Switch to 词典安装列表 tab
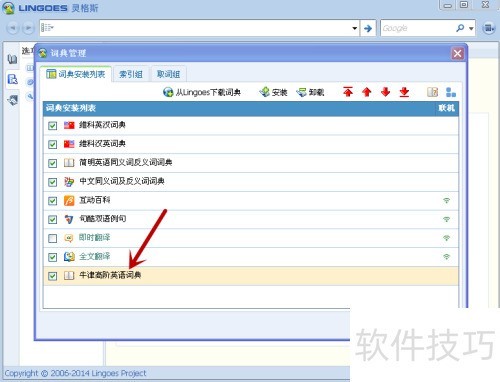 tap(76, 74)
